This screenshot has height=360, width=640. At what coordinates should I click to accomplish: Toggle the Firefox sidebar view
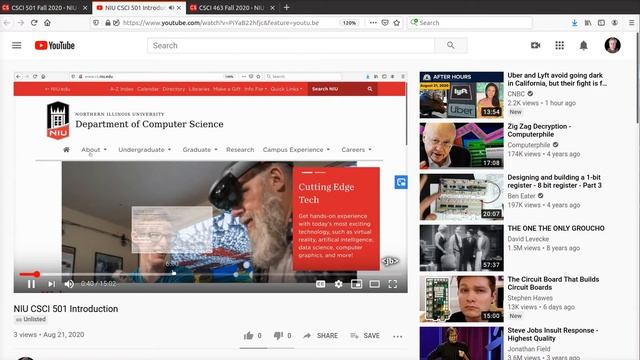(x=601, y=23)
